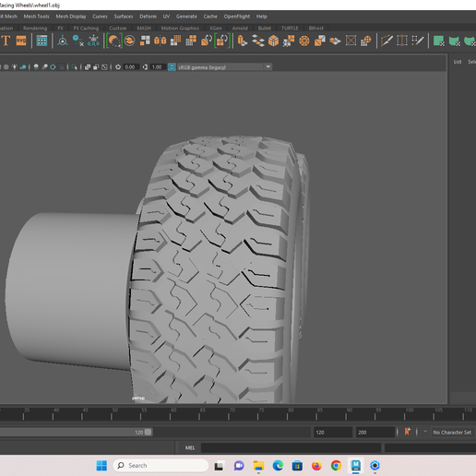Open Google Chrome from the taskbar
This screenshot has width=476, height=476.
coord(336,466)
